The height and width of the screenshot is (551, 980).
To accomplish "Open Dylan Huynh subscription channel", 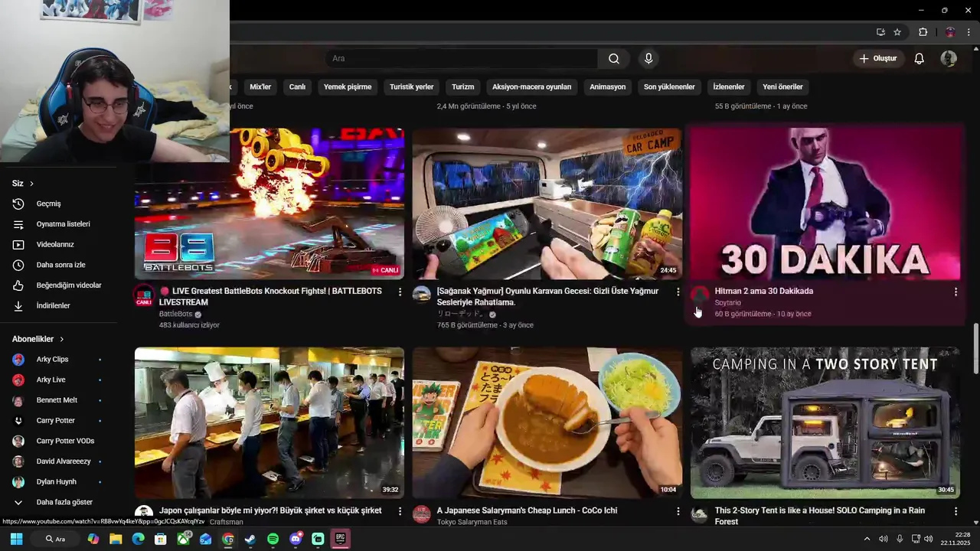I will point(58,482).
